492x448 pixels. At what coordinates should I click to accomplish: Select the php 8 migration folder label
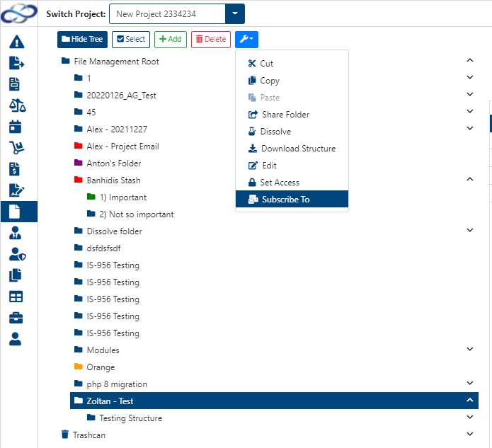(x=117, y=384)
